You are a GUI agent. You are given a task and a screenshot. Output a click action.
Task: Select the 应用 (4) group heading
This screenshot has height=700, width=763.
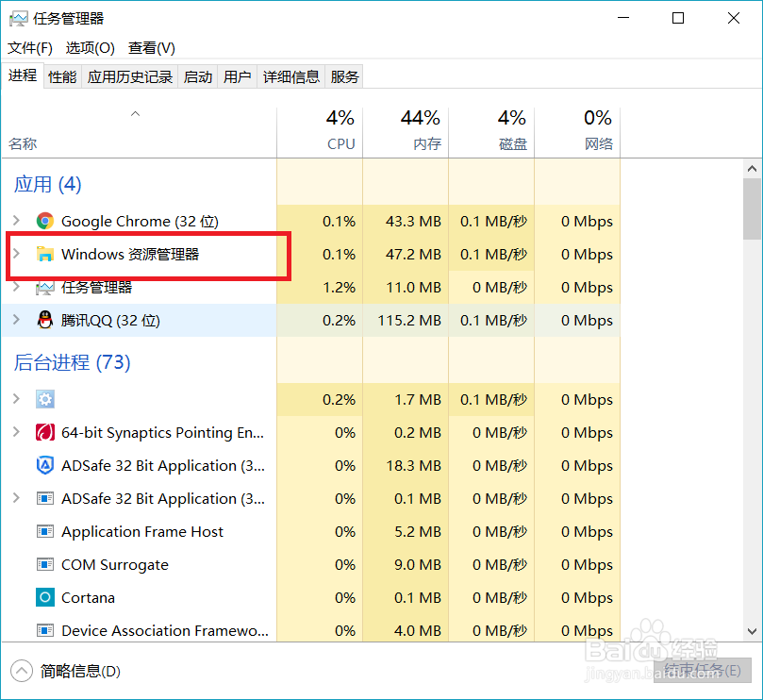click(x=47, y=185)
